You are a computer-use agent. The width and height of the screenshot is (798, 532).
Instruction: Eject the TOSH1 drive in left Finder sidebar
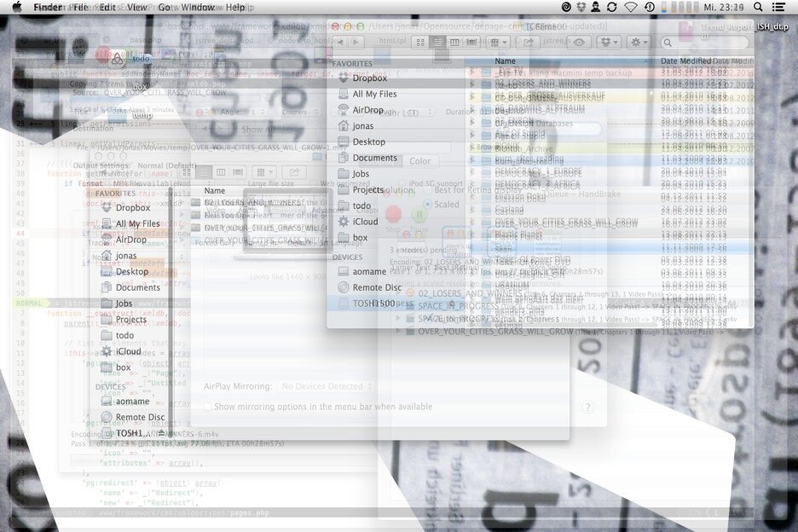coord(161,433)
